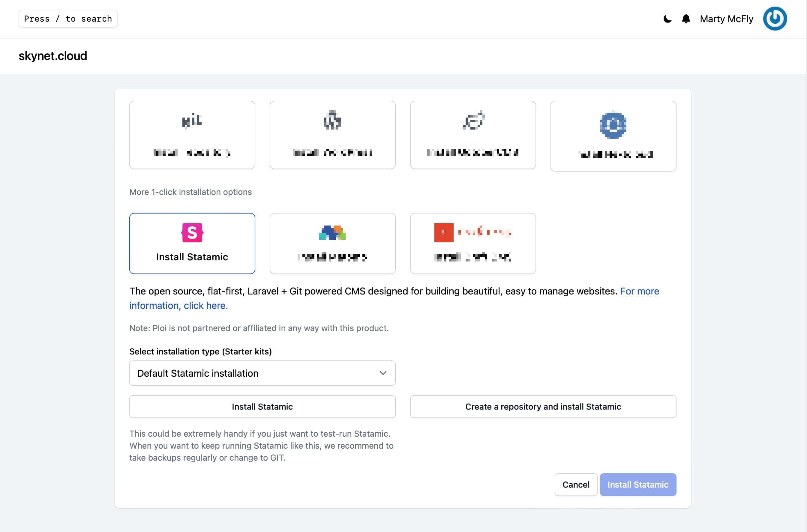Open the skynet.cloud site heading
This screenshot has width=807, height=532.
(x=52, y=56)
